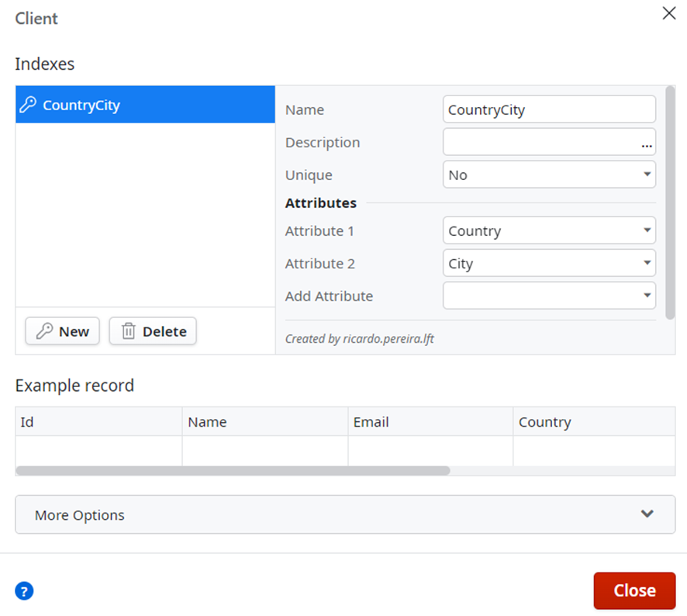
Task: Open the Unique setting dropdown
Action: pyautogui.click(x=549, y=175)
